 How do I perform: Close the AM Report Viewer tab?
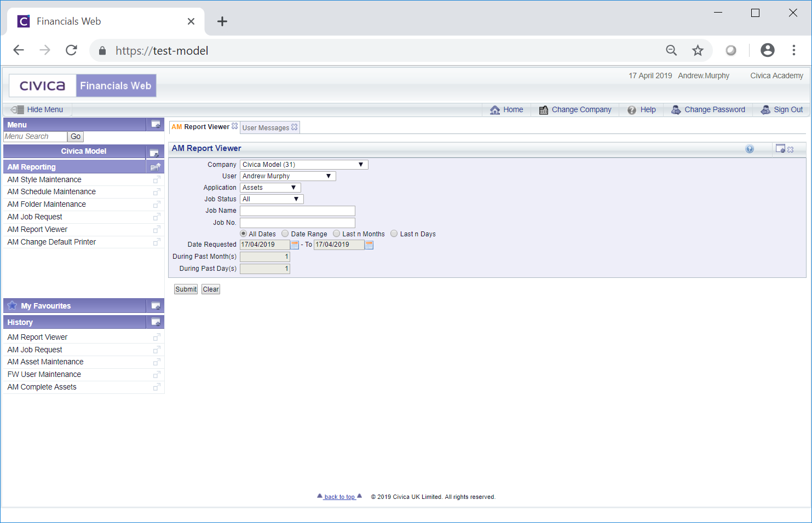click(x=235, y=126)
